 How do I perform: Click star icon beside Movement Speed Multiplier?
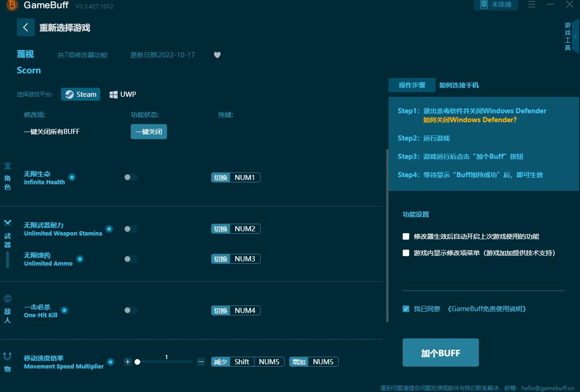pos(111,362)
